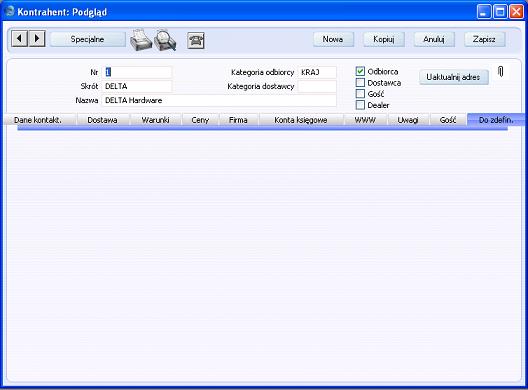Switch to the WWW tab
The height and width of the screenshot is (390, 528).
click(365, 120)
